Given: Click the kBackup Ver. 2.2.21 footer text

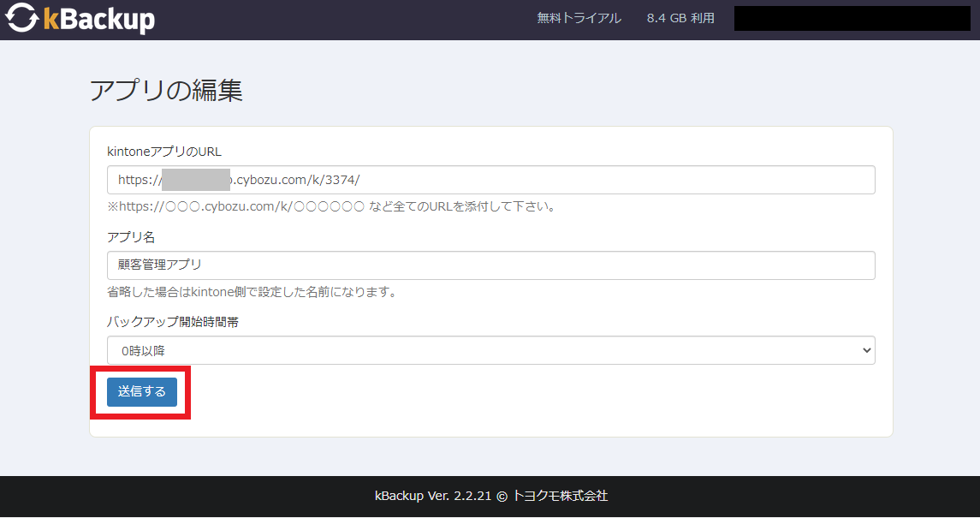Looking at the screenshot, I should pyautogui.click(x=490, y=496).
